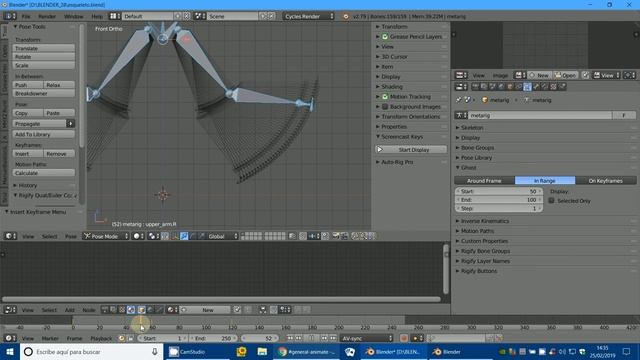Open the Pose Mode dropdown

click(x=106, y=236)
